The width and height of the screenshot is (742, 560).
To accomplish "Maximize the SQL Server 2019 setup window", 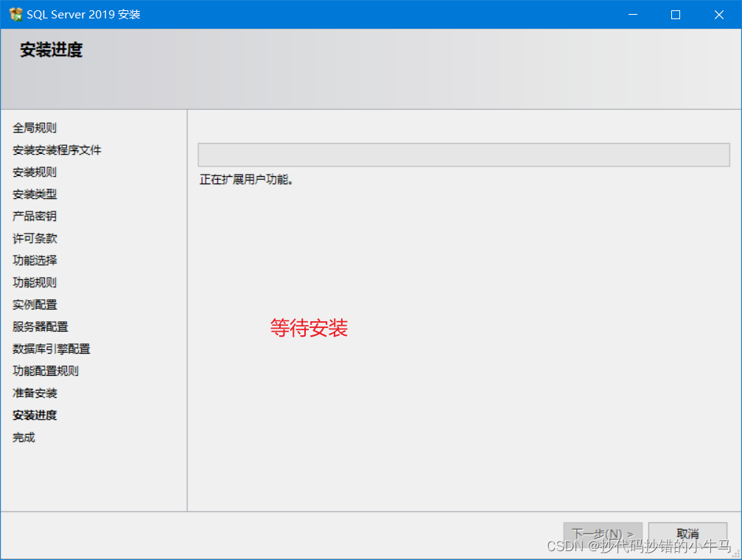I will click(676, 15).
